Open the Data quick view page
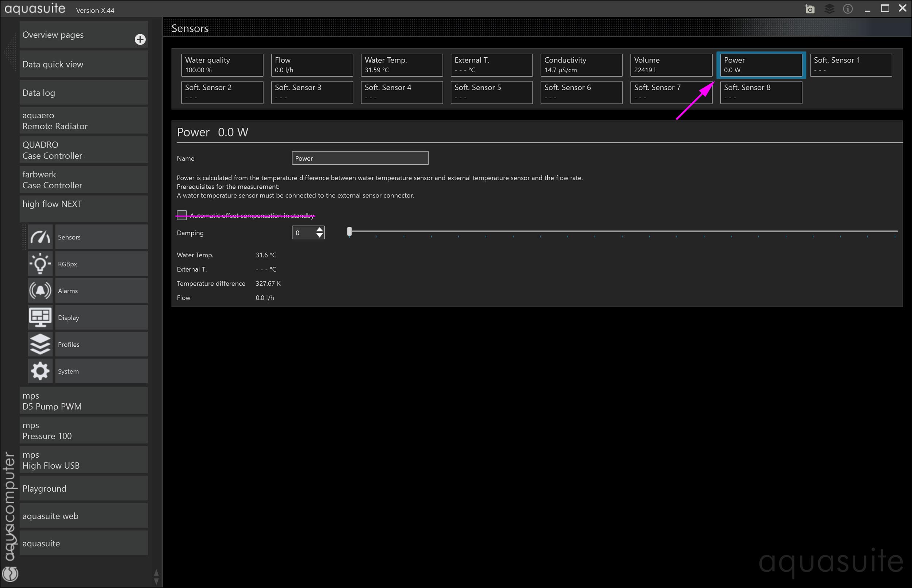Image resolution: width=912 pixels, height=588 pixels. [83, 64]
